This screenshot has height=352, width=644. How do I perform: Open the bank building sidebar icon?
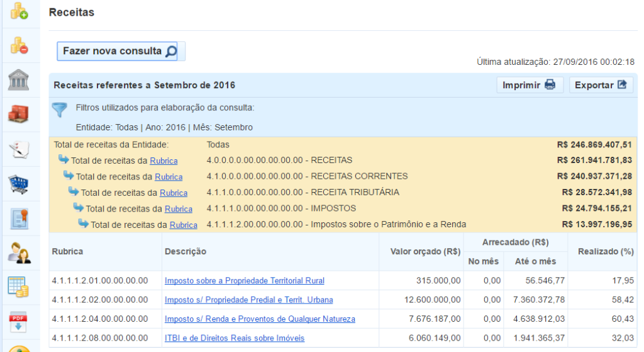coord(19,80)
